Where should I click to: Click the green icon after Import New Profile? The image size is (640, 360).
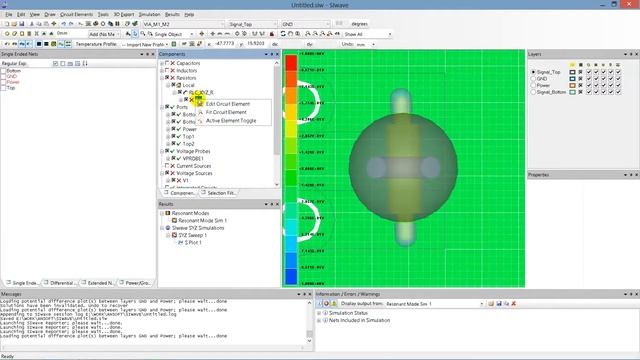click(x=174, y=44)
